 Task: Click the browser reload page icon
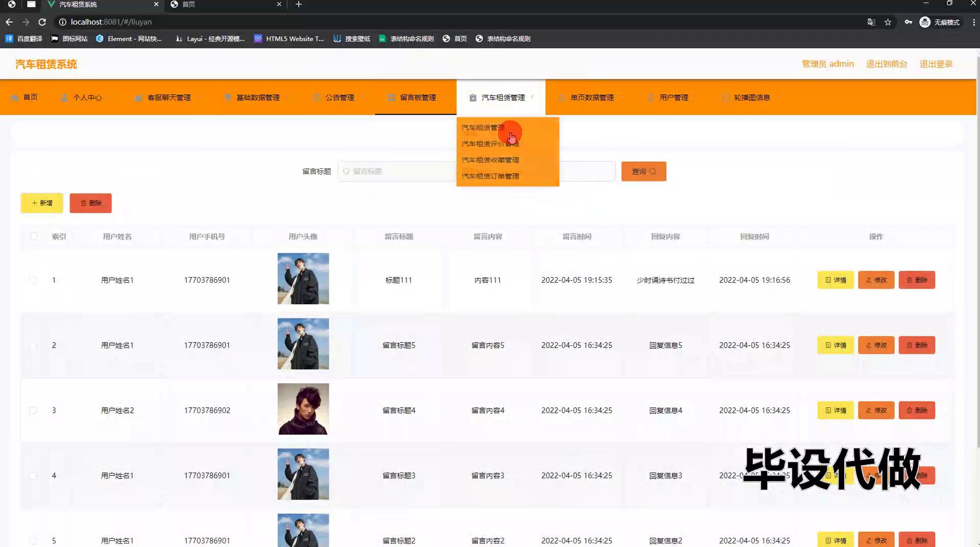click(x=42, y=22)
